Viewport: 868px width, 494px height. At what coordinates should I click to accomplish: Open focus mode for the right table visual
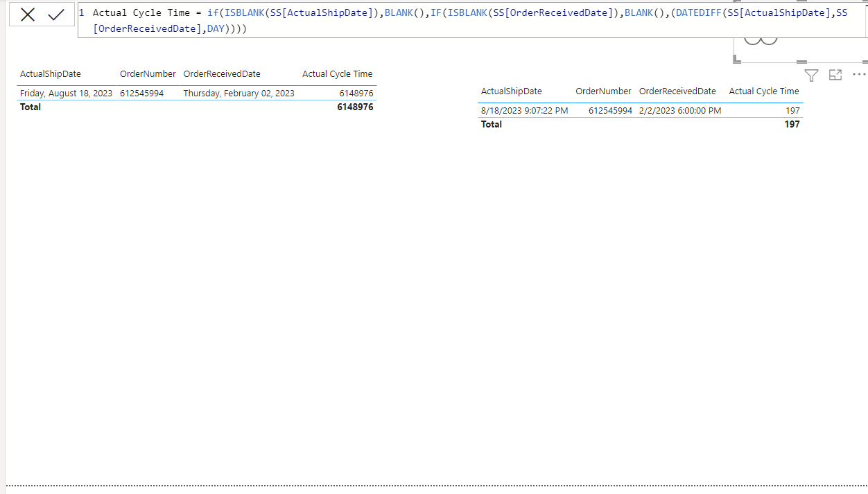point(835,75)
